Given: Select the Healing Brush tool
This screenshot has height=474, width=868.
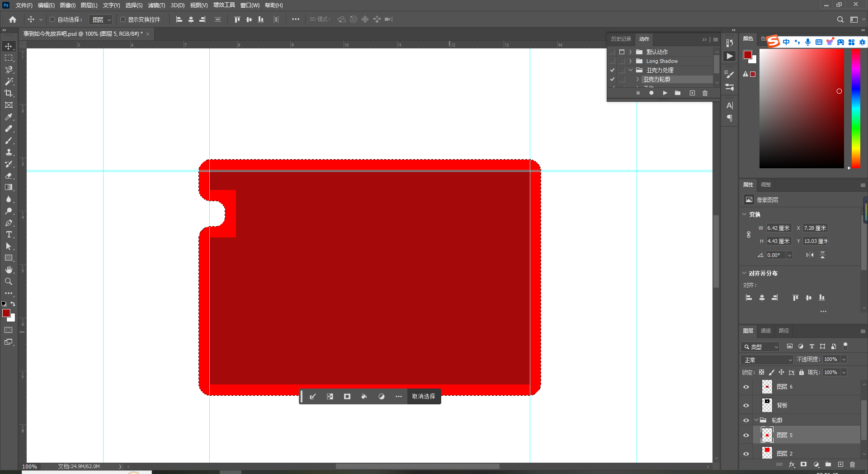Looking at the screenshot, I should pos(9,128).
